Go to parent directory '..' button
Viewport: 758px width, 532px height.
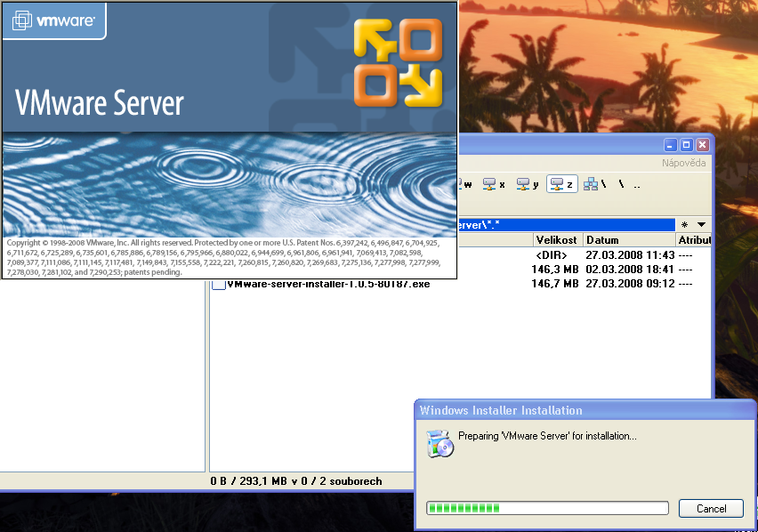pyautogui.click(x=637, y=184)
